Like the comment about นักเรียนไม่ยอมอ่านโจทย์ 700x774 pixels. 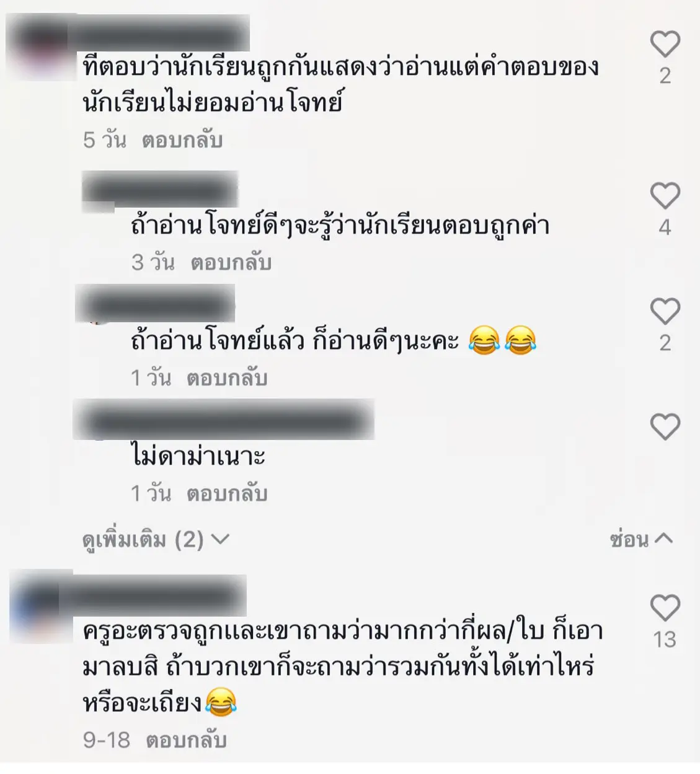(665, 43)
